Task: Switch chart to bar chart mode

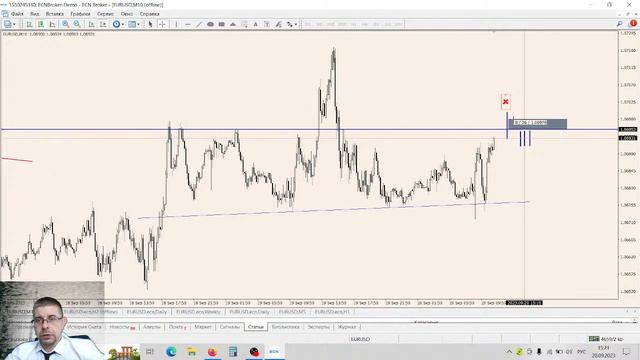Action: (x=29, y=24)
